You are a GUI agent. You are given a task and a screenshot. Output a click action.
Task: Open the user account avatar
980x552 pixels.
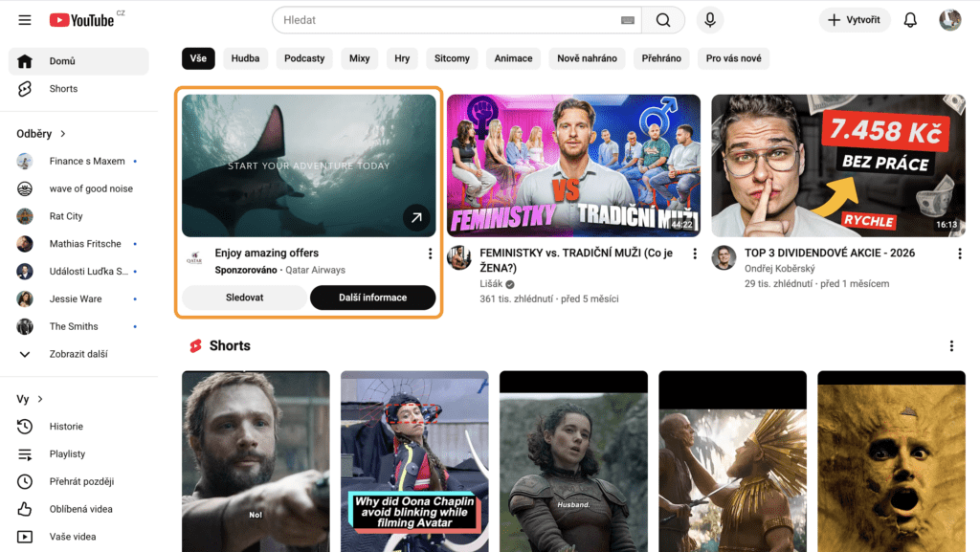949,20
